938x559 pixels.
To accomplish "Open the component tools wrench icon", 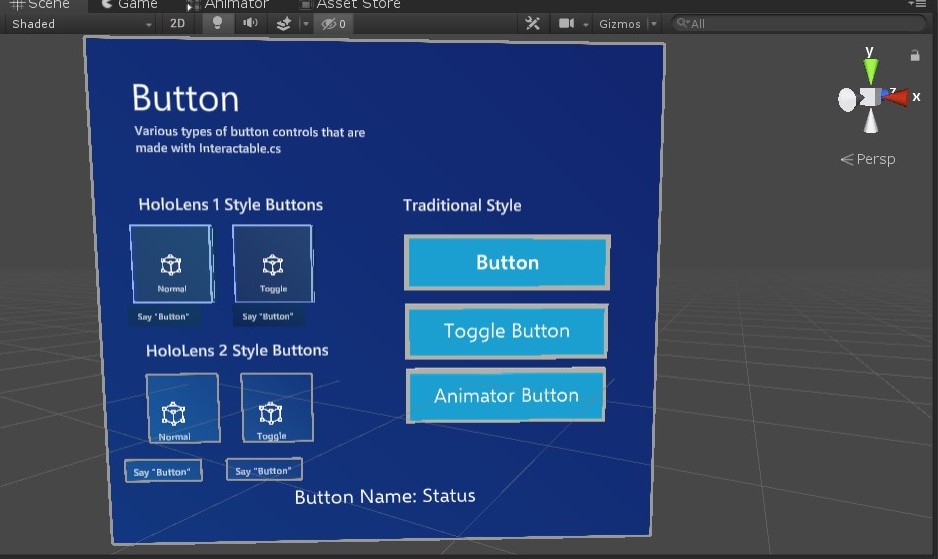I will 532,23.
